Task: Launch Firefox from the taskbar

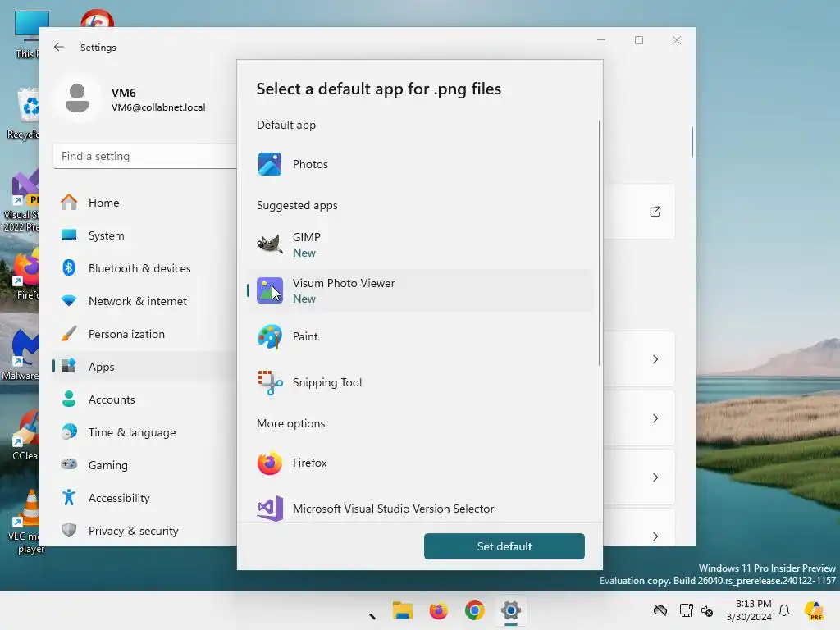Action: (x=438, y=610)
